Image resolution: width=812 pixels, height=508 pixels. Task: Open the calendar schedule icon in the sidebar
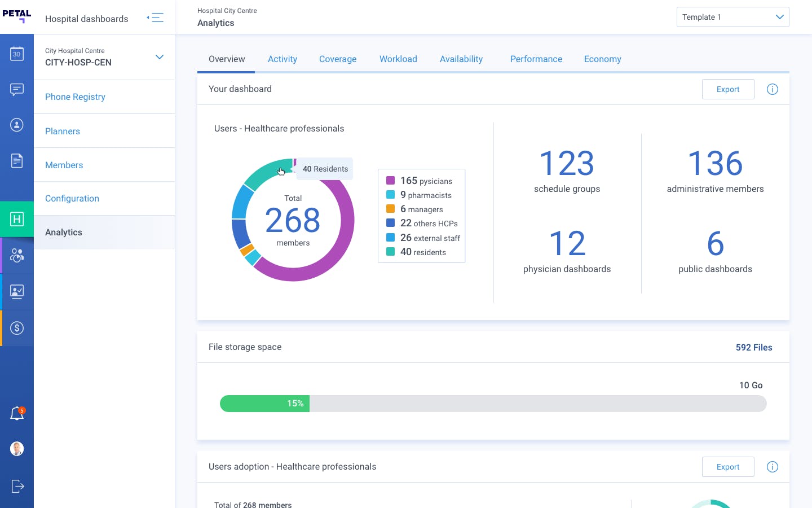(x=17, y=54)
